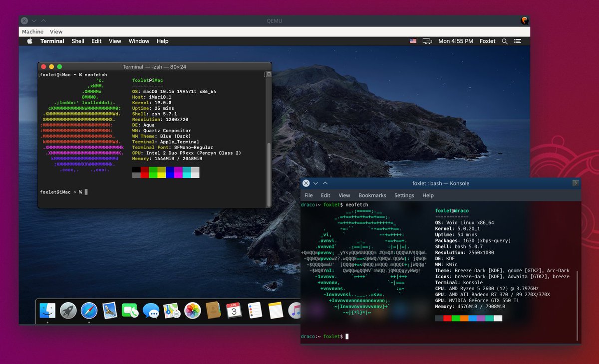Image resolution: width=599 pixels, height=364 pixels.
Task: Open the Mail app in the Dock
Action: click(x=110, y=310)
